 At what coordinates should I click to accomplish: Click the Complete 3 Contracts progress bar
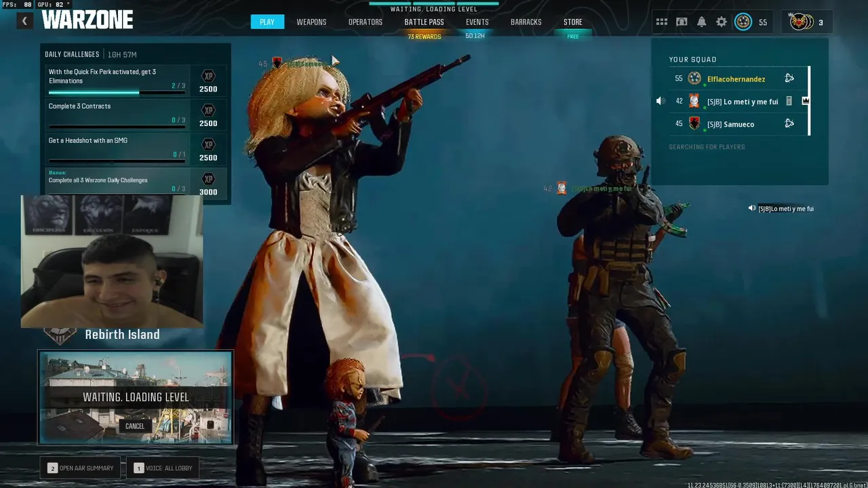[117, 127]
